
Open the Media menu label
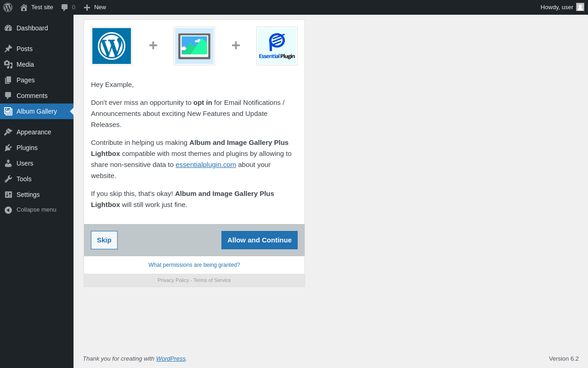pos(25,64)
